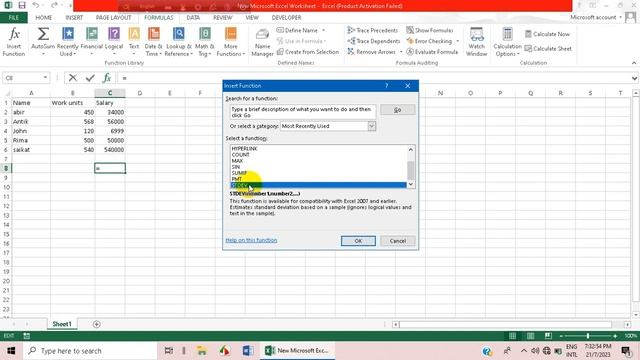Click Define Name in Defined Names
This screenshot has width=640, height=360.
pyautogui.click(x=301, y=30)
